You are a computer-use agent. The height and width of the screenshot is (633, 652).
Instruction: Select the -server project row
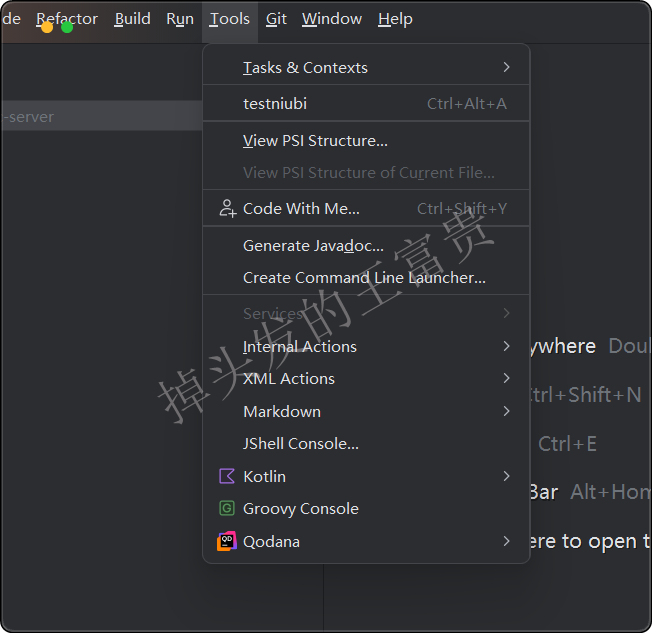tap(102, 116)
